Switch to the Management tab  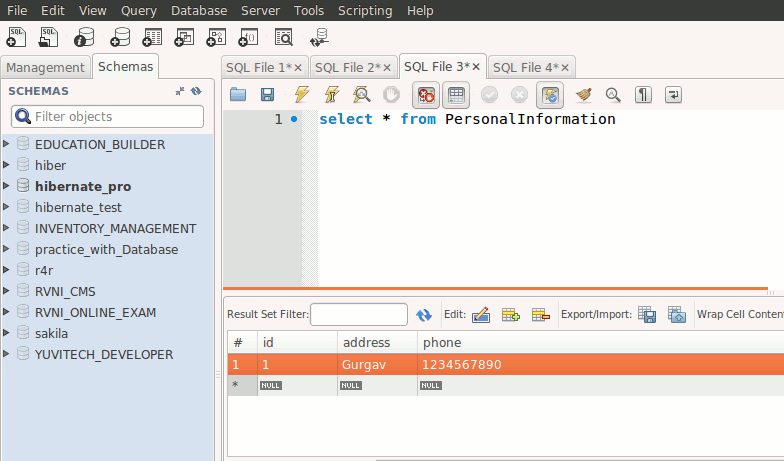pyautogui.click(x=46, y=67)
